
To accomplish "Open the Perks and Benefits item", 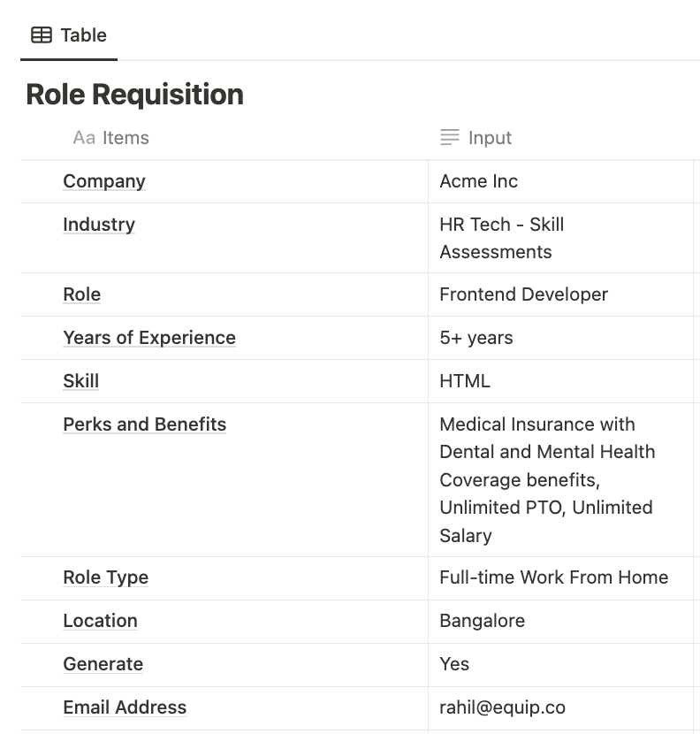I will click(145, 424).
